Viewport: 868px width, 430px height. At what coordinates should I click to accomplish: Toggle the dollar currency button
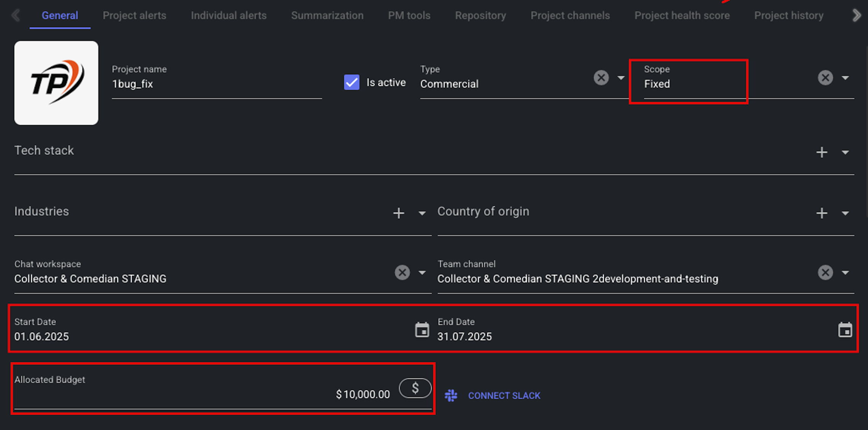(415, 388)
